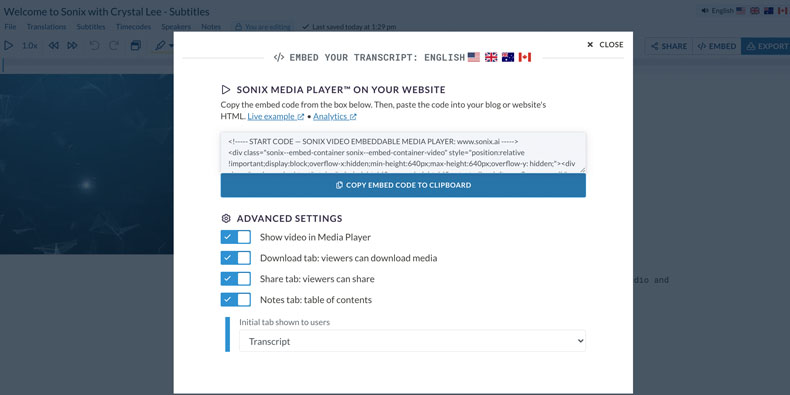The image size is (790, 395).
Task: Open the Initial tab Transcript dropdown
Action: 412,341
